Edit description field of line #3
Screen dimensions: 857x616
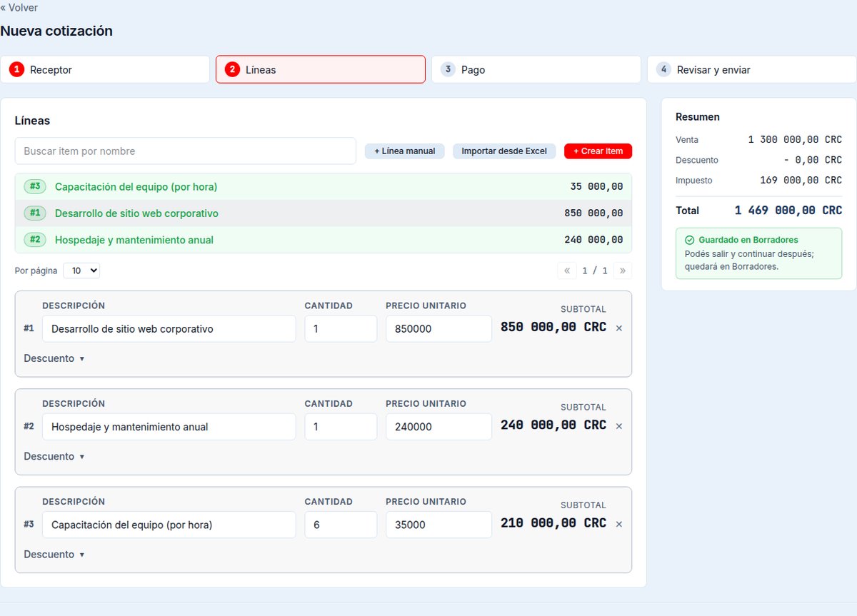169,525
